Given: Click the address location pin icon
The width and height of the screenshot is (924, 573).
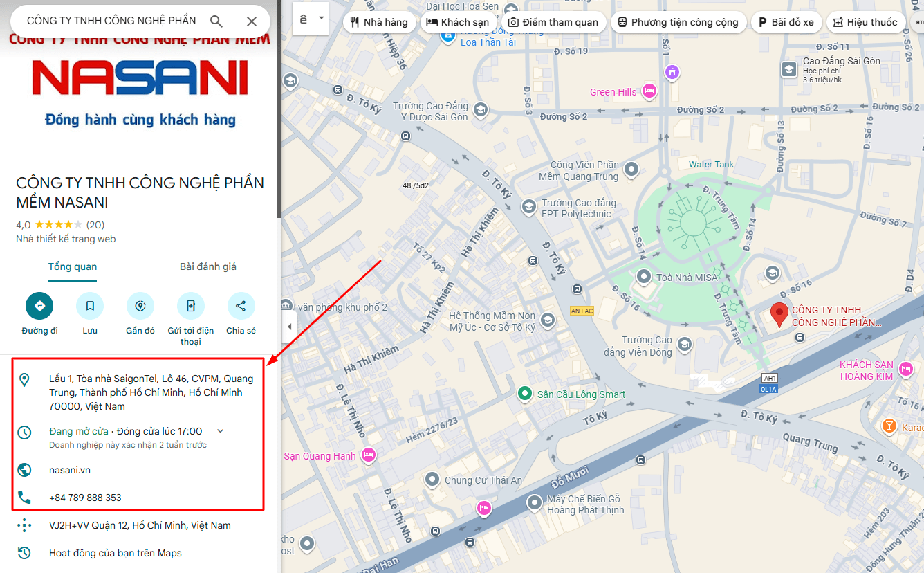Looking at the screenshot, I should click(24, 379).
